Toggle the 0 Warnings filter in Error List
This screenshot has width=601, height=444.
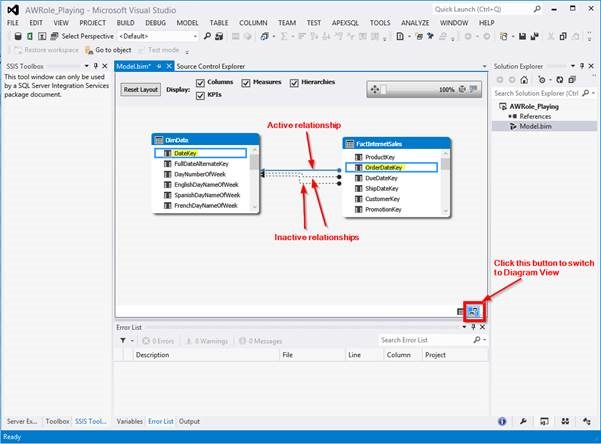click(x=207, y=341)
